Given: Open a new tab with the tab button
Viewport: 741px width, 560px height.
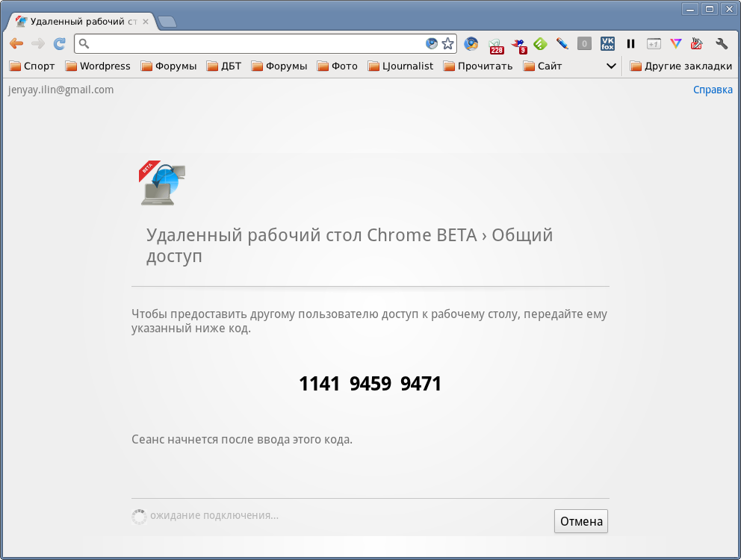Looking at the screenshot, I should (167, 22).
